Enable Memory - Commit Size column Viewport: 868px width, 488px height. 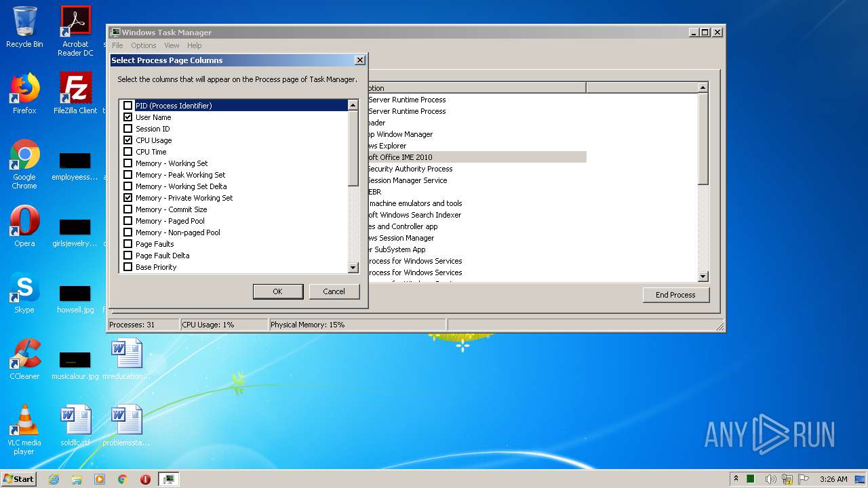(x=127, y=209)
